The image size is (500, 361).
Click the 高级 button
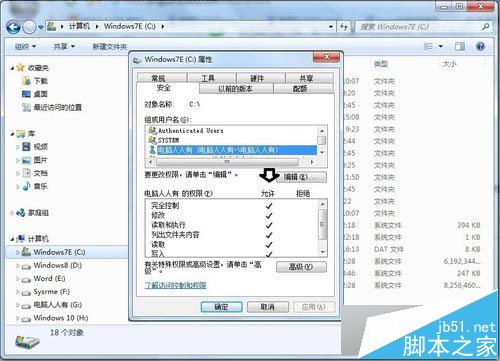(301, 267)
